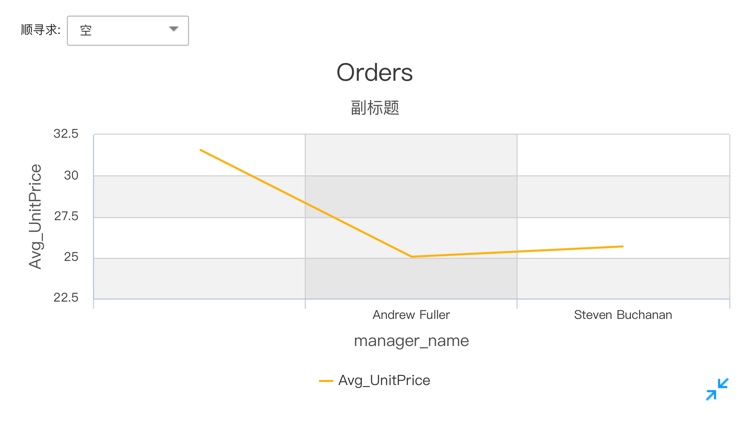Click the orange legend line marker

(x=326, y=380)
